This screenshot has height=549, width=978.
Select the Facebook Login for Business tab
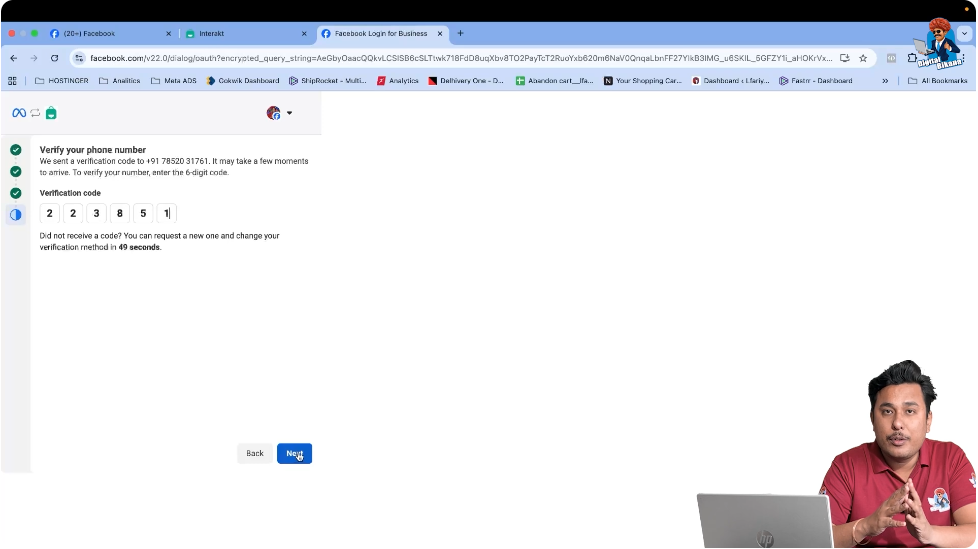click(x=380, y=34)
